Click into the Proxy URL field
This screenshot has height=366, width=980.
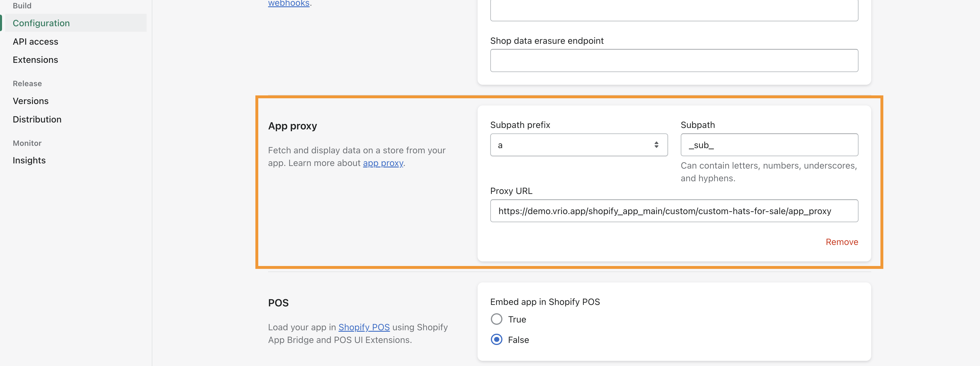click(674, 211)
